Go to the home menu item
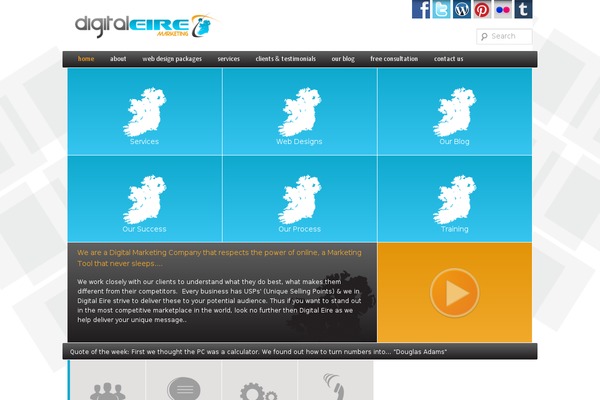 point(86,59)
